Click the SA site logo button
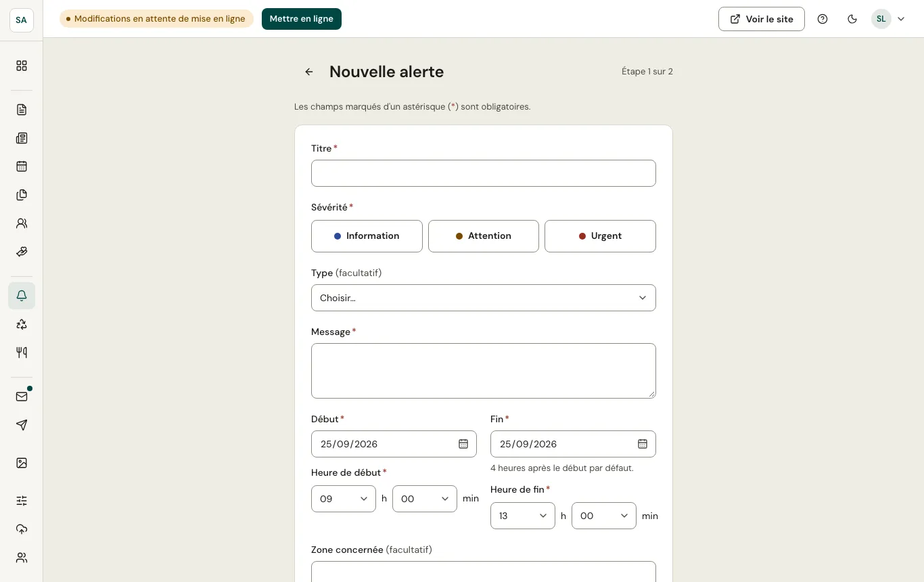Viewport: 924px width, 582px height. (x=22, y=20)
